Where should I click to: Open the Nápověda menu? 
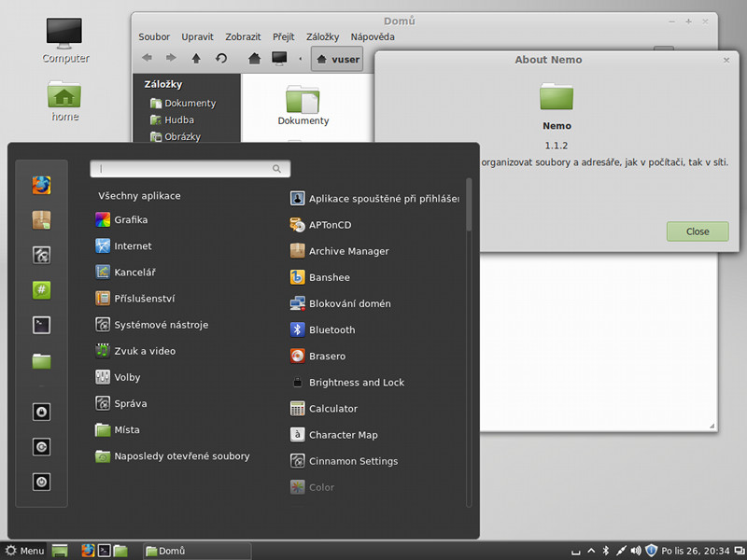tap(373, 36)
